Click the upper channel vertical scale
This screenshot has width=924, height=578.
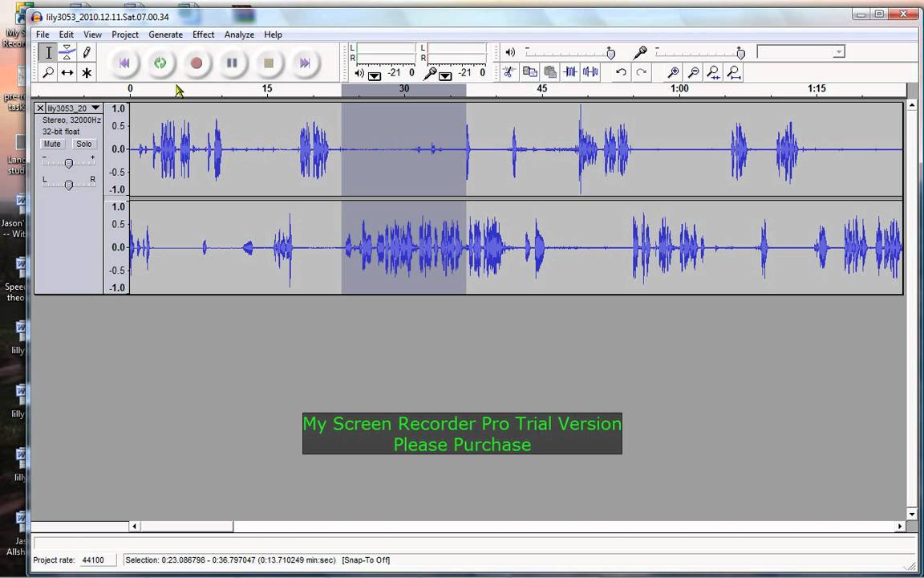tap(116, 149)
